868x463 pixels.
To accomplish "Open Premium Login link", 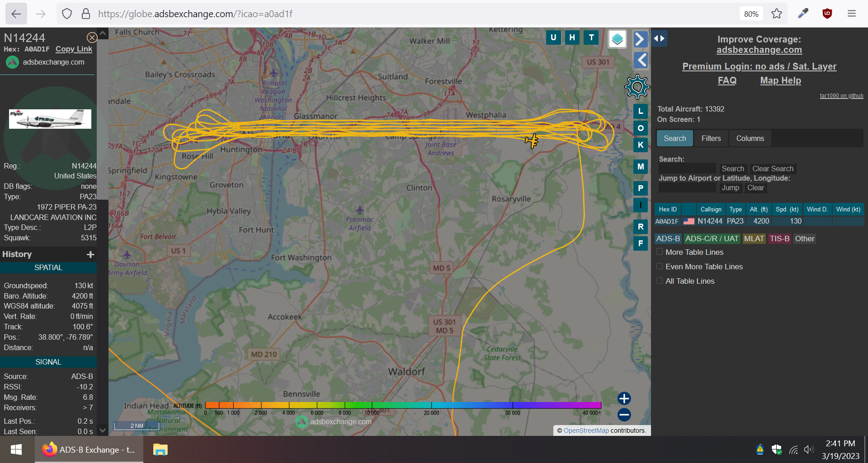I will [759, 66].
